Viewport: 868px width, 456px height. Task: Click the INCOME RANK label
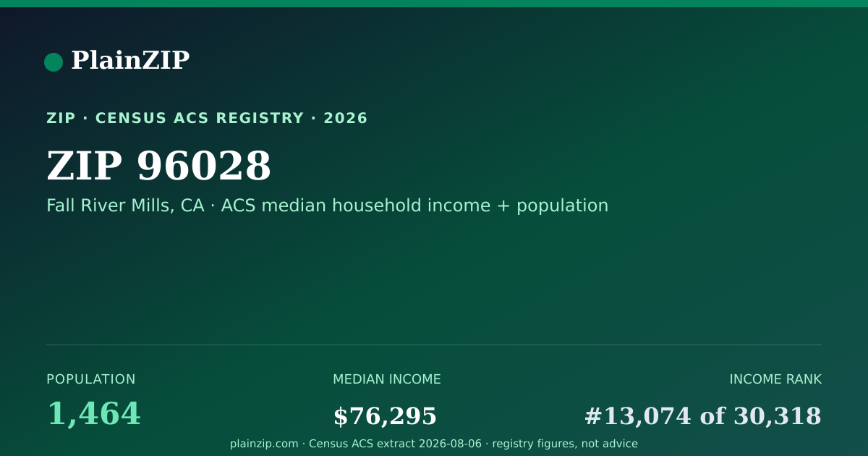tap(775, 379)
